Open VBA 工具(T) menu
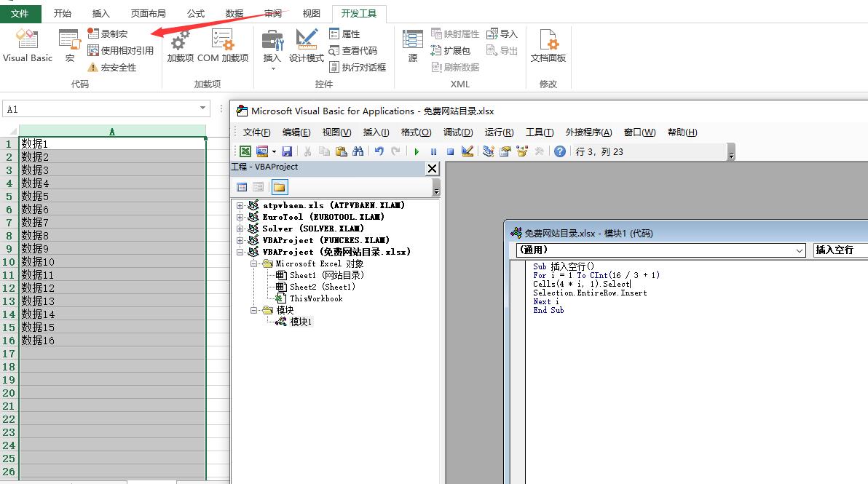 point(540,132)
